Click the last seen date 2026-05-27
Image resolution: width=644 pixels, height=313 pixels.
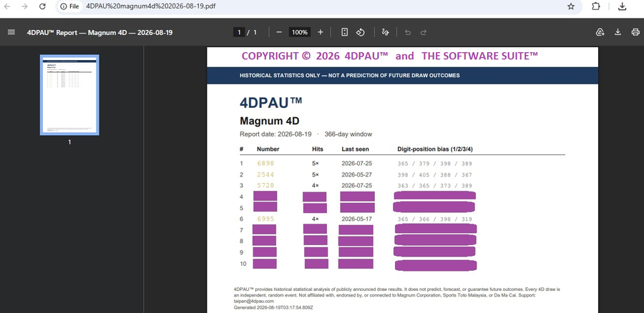point(357,175)
